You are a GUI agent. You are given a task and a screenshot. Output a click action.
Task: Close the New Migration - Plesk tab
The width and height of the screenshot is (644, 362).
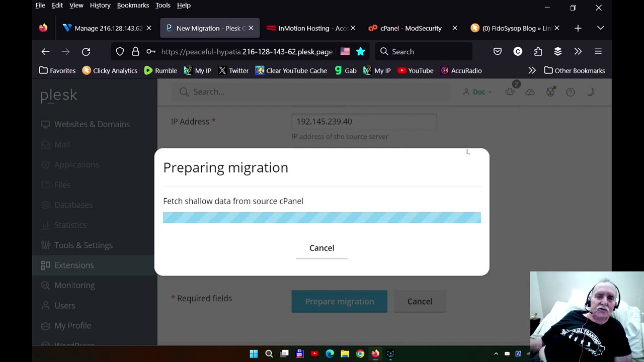pyautogui.click(x=251, y=28)
